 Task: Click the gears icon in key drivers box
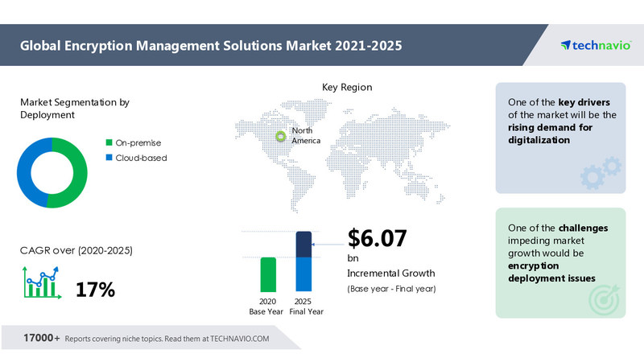point(600,172)
